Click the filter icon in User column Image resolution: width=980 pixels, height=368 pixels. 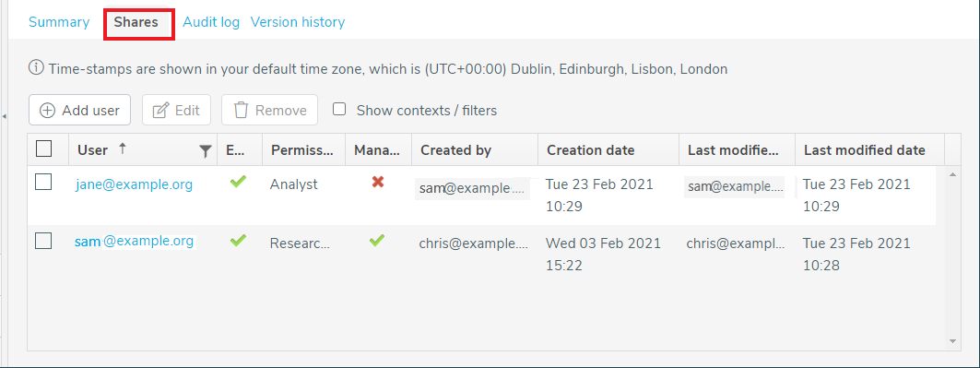point(205,150)
